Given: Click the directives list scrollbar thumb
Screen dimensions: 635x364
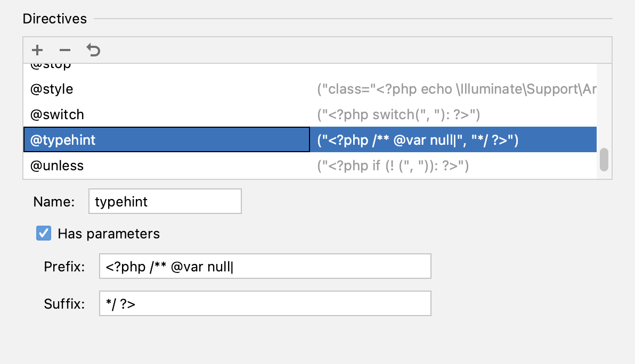Looking at the screenshot, I should point(604,160).
